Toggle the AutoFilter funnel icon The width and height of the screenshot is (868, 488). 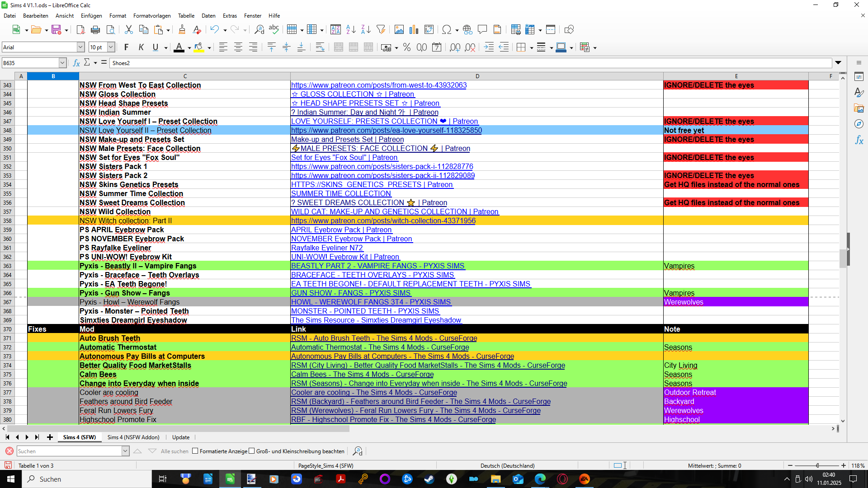coord(381,30)
